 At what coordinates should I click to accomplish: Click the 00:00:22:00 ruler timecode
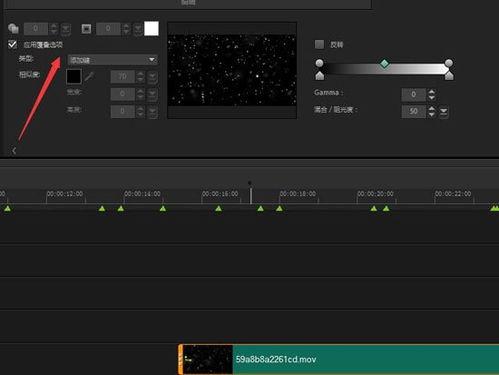[x=453, y=194]
